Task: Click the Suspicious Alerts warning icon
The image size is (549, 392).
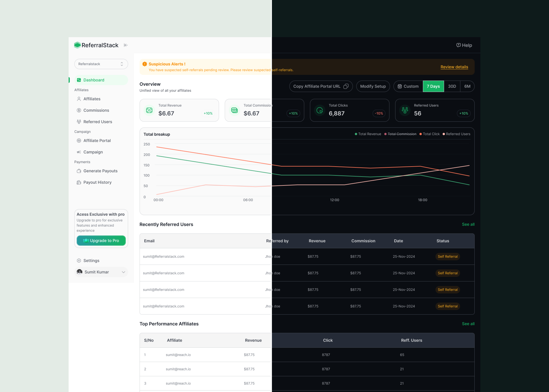Action: pos(145,64)
